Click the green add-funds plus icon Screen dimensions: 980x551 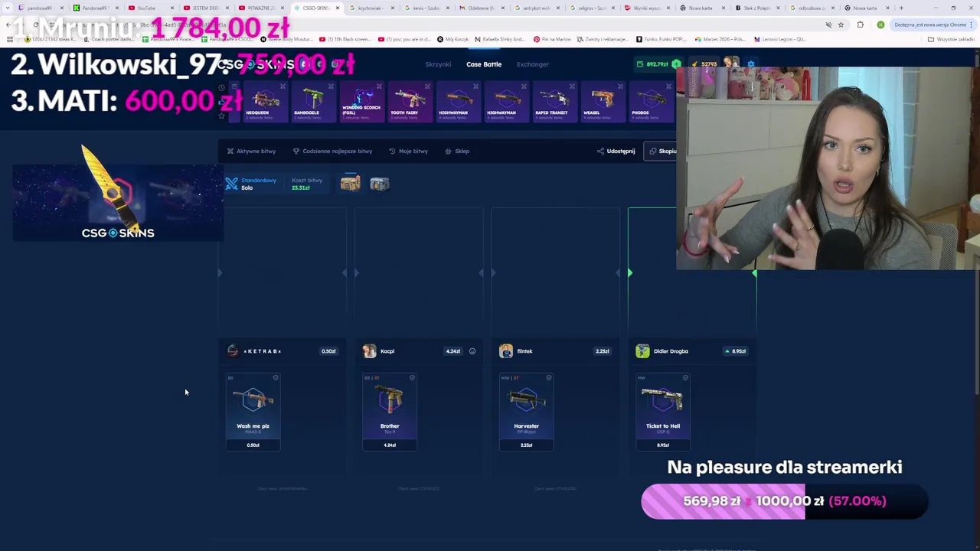pyautogui.click(x=676, y=64)
